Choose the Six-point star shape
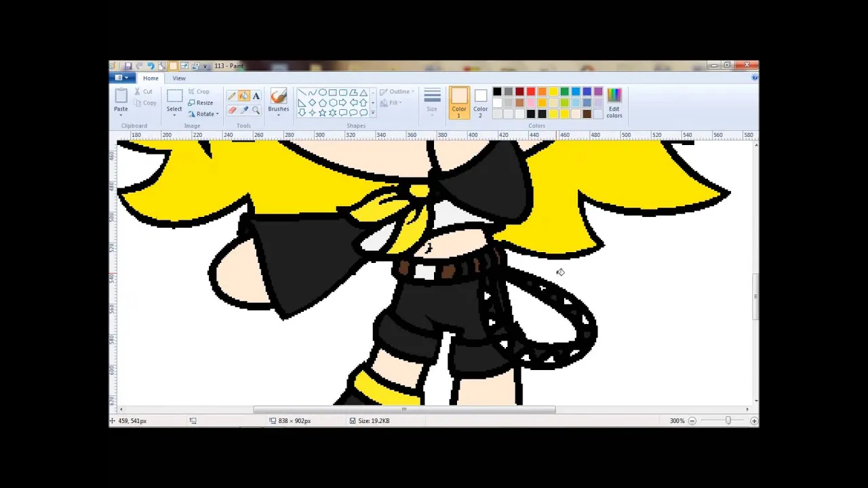The width and height of the screenshot is (868, 488). point(332,113)
